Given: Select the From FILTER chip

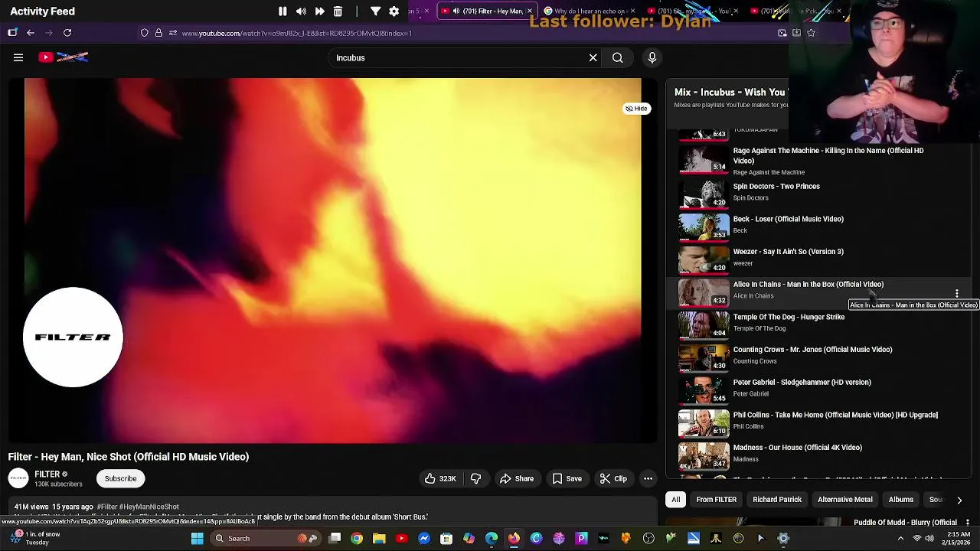Looking at the screenshot, I should pyautogui.click(x=716, y=500).
